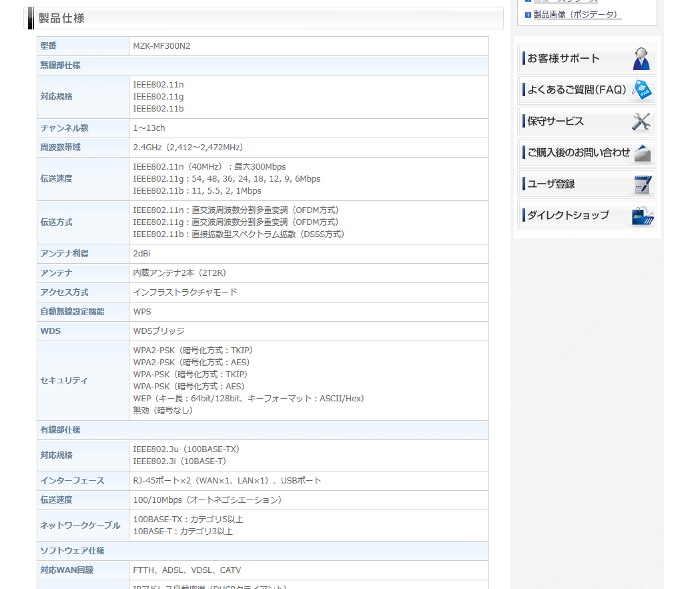Screen dimensions: 700x589
Task: Click the RJ-45ポート×2 interface value
Action: (228, 481)
